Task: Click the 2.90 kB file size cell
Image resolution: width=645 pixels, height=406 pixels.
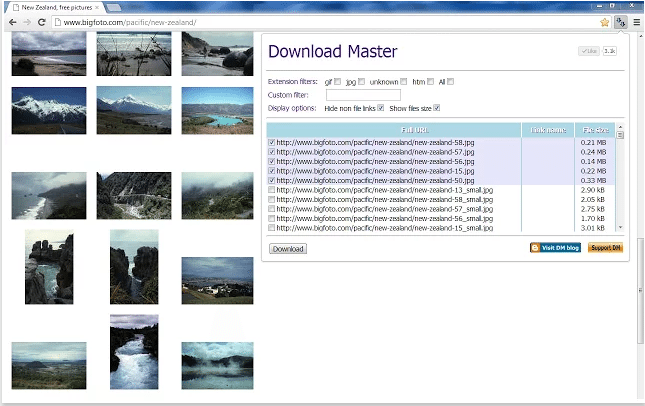Action: click(x=593, y=190)
